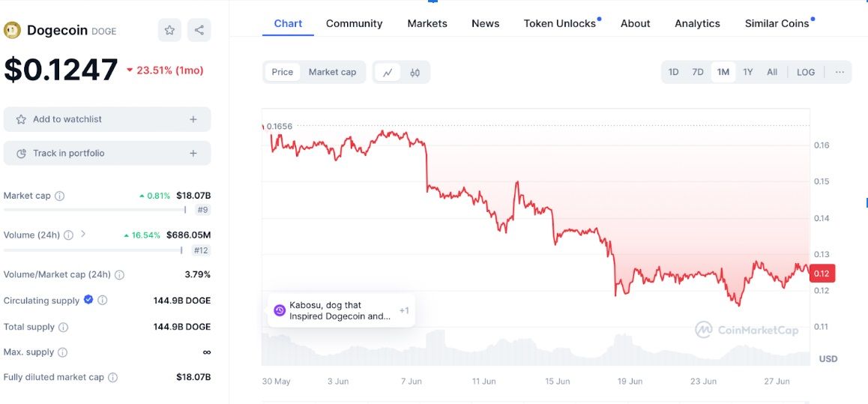Viewport: 868px width, 404px height.
Task: Switch to the candlestick chart icon
Action: pos(415,73)
